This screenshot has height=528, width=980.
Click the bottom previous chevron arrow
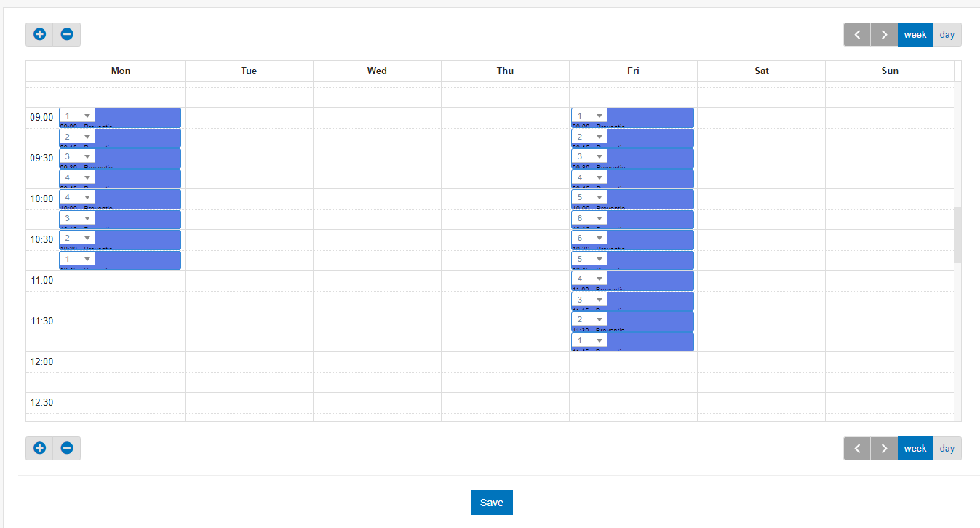click(857, 448)
